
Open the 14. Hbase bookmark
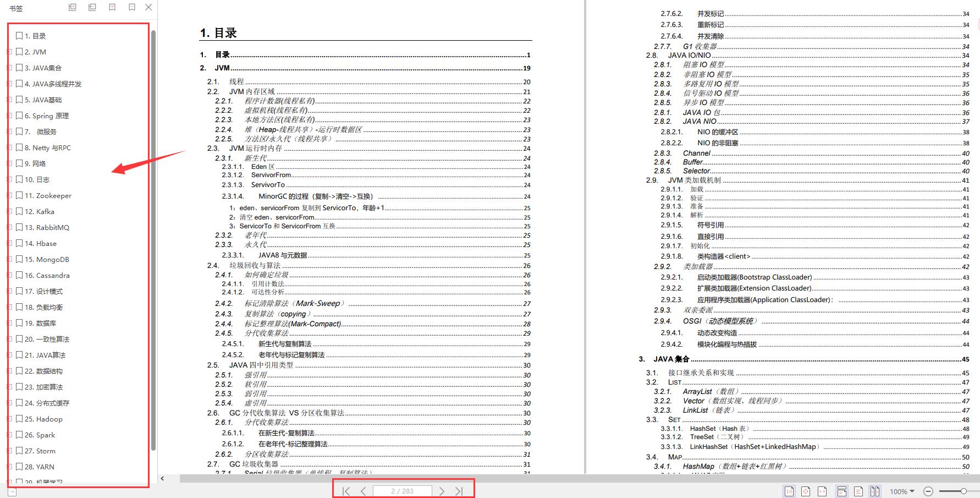point(36,243)
